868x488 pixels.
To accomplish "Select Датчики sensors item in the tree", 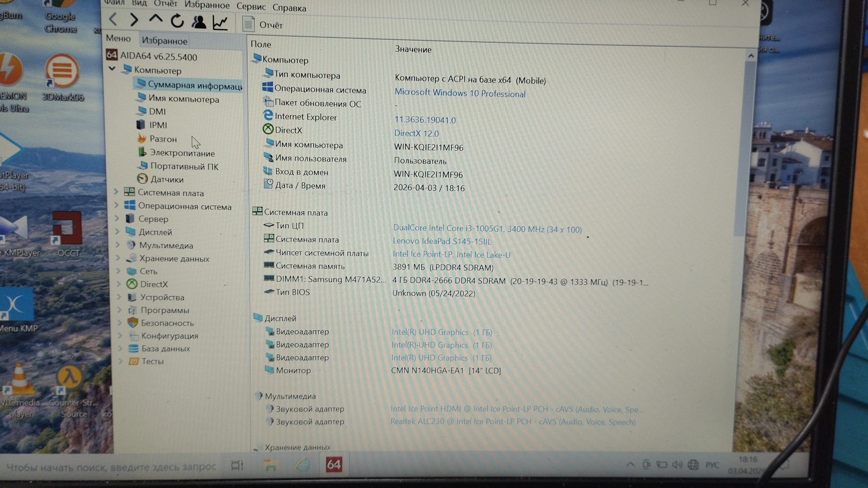I will point(166,179).
